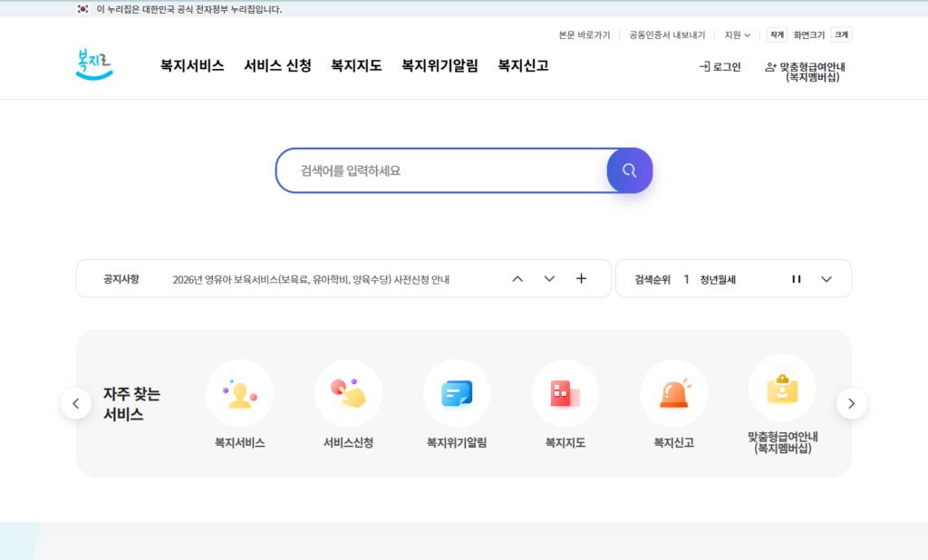
Task: Open the 복지신고 siren icon
Action: (673, 394)
